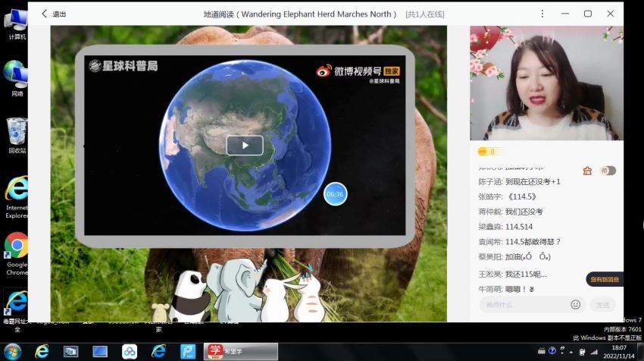Select message 王淞昊: 我还115呢
This screenshot has width=644, height=361.
512,275
